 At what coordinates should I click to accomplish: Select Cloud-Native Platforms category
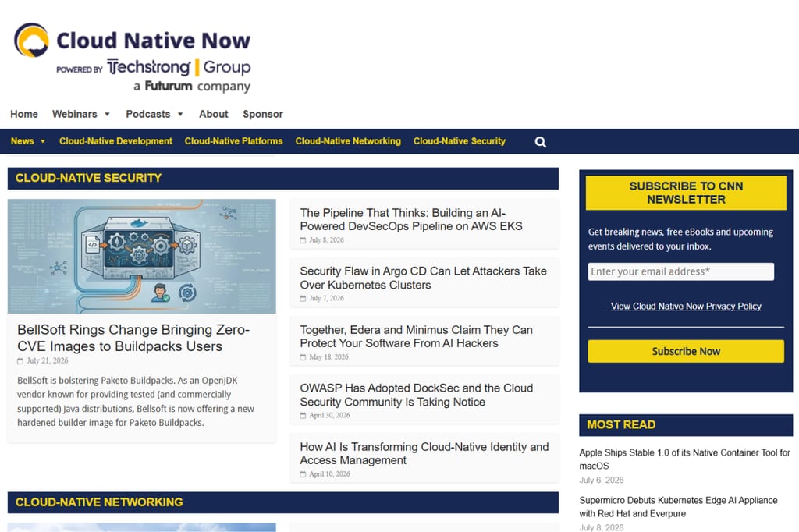(233, 141)
